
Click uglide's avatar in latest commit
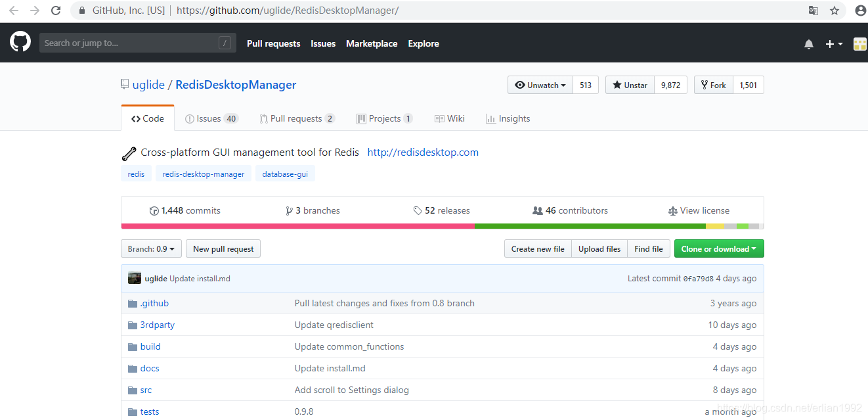pos(135,278)
